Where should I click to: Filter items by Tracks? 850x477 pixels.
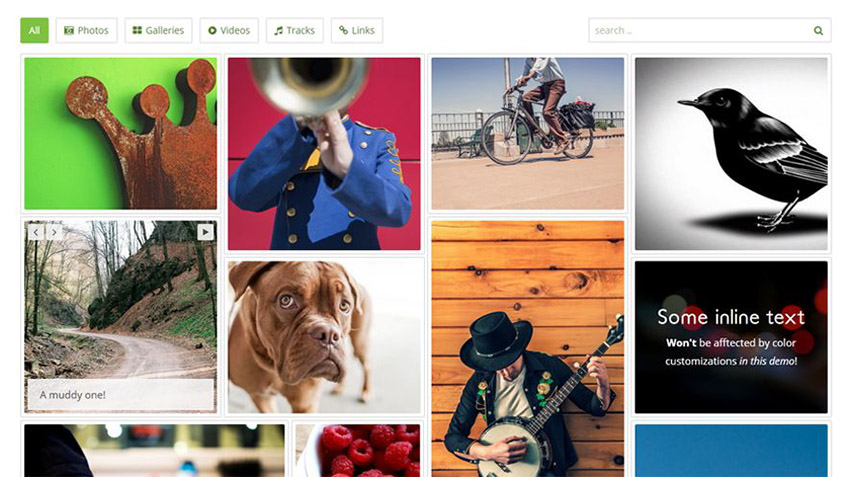pyautogui.click(x=294, y=30)
